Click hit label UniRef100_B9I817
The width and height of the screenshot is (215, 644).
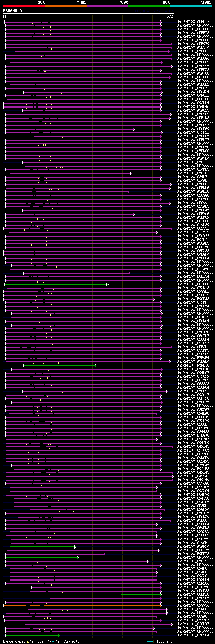(x=193, y=343)
